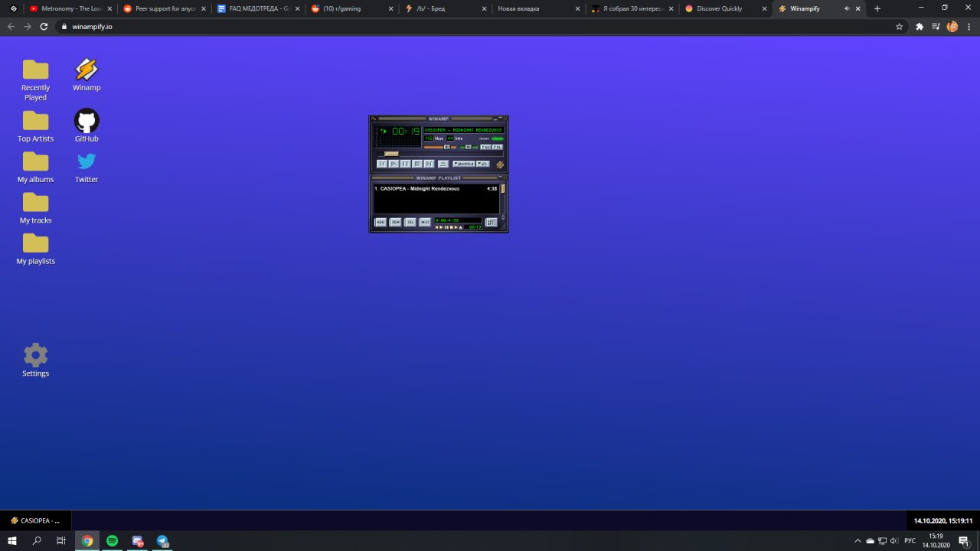Image resolution: width=980 pixels, height=551 pixels.
Task: Open Windows Start menu
Action: pyautogui.click(x=12, y=540)
